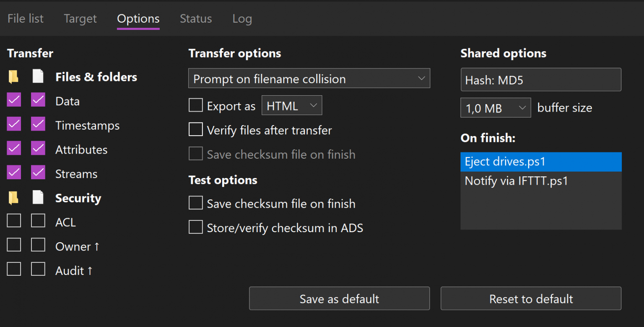Select 'Notify via IFTTT.ps1' in the On finish list
The height and width of the screenshot is (327, 644).
click(x=516, y=181)
